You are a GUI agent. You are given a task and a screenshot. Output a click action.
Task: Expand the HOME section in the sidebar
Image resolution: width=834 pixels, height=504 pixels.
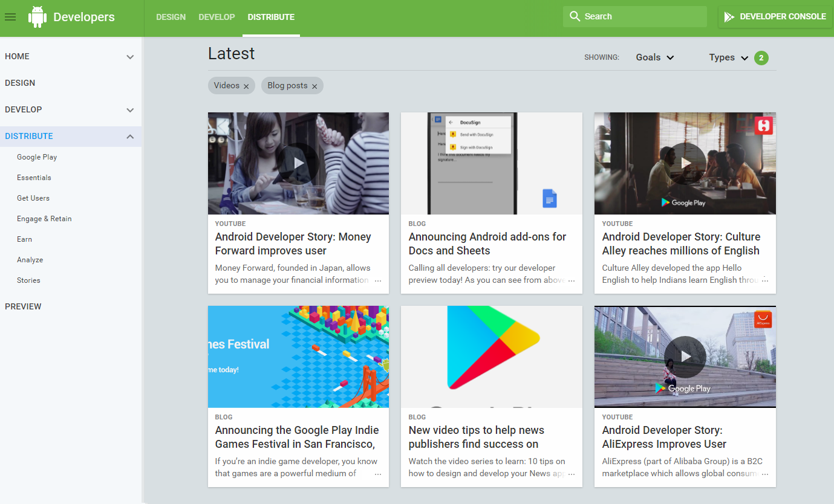click(129, 56)
